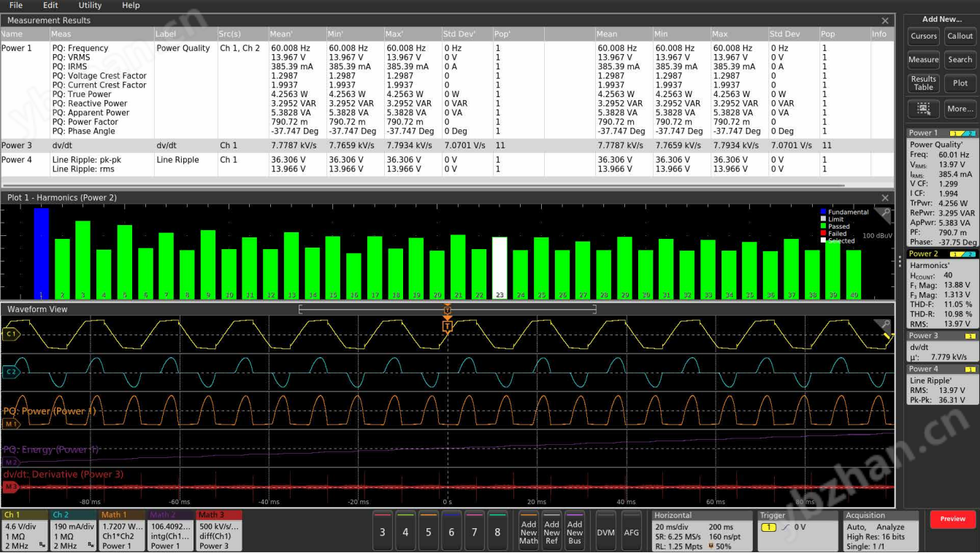Select the C2 channel waveform handle
The height and width of the screenshot is (553, 980).
click(10, 372)
